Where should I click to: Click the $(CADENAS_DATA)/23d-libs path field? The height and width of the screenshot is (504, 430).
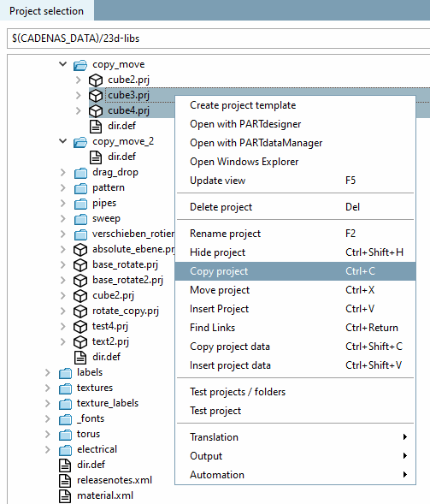point(218,39)
